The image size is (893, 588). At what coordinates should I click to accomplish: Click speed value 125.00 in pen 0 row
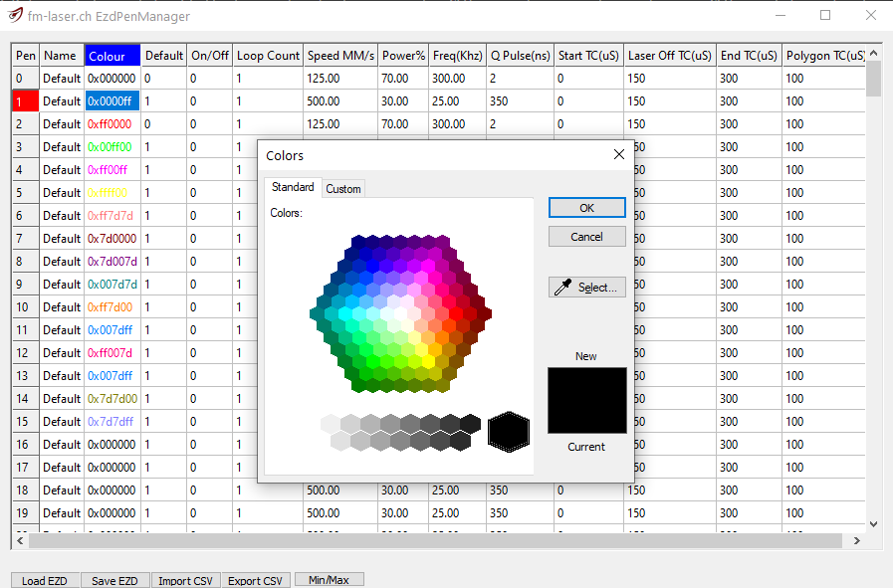pos(340,78)
